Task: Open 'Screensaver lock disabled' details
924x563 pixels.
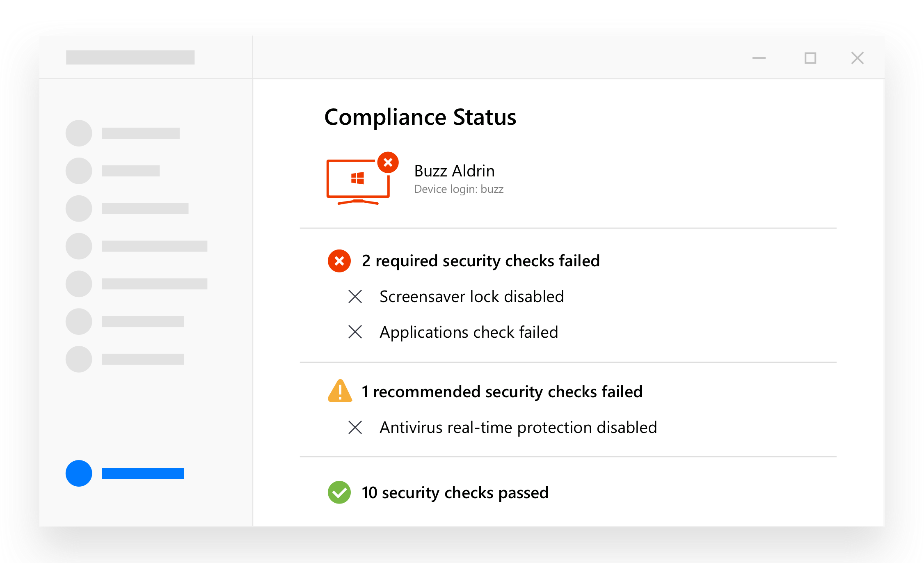Action: click(472, 297)
